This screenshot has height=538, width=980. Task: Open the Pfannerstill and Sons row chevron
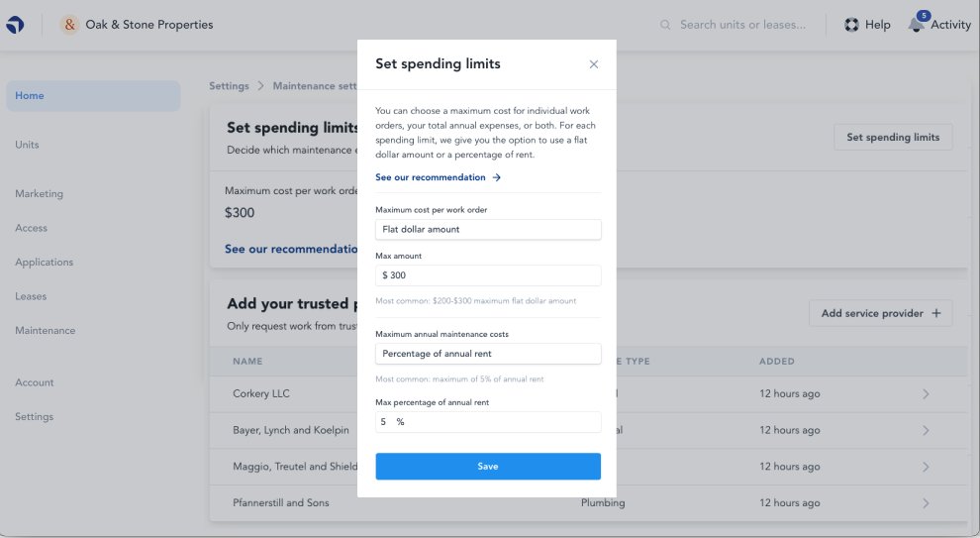point(926,503)
